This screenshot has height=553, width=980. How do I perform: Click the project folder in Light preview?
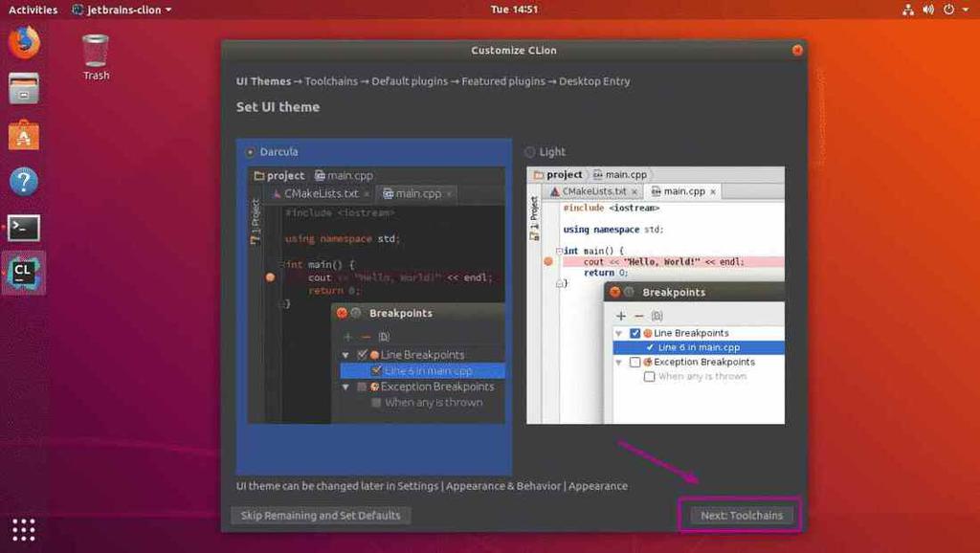coord(558,175)
